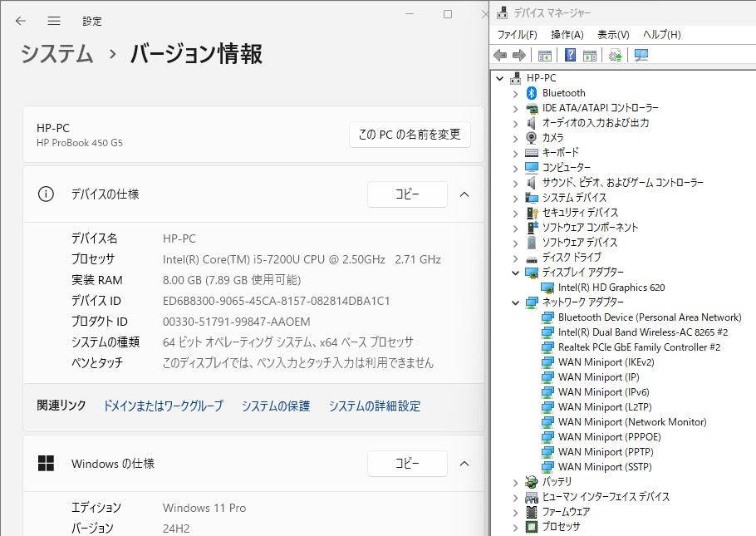The image size is (756, 536).
Task: Select WAN Miniport (PPPOE) entry
Action: coord(610,436)
